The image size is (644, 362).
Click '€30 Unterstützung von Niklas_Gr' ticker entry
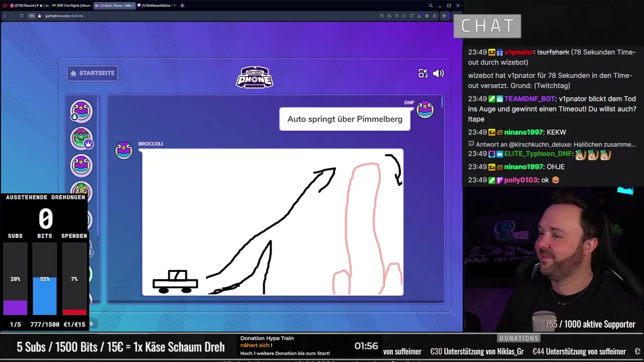click(x=477, y=352)
